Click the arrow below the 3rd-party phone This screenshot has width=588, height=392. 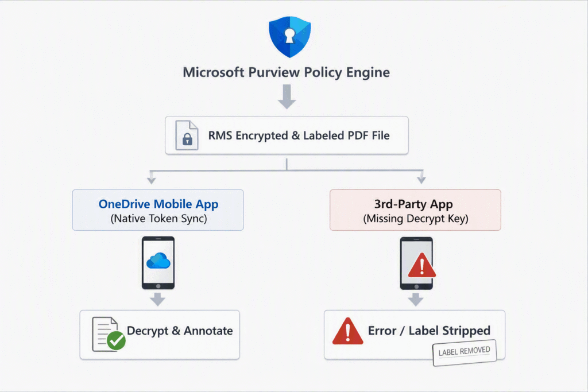(x=416, y=300)
